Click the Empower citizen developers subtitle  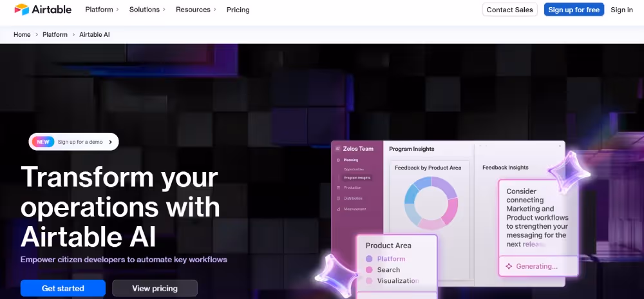[x=124, y=260]
